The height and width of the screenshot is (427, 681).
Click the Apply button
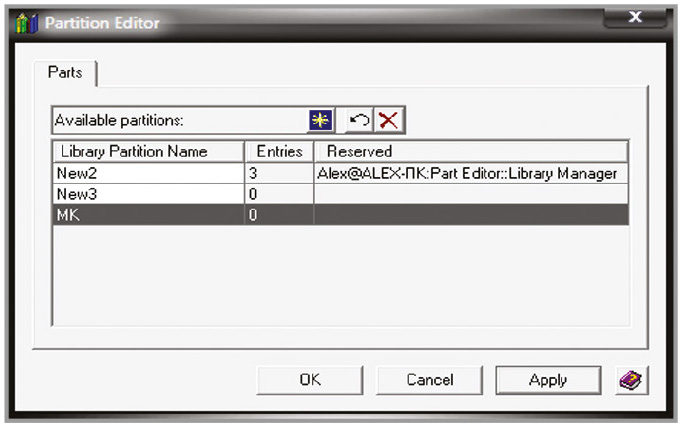tap(549, 380)
